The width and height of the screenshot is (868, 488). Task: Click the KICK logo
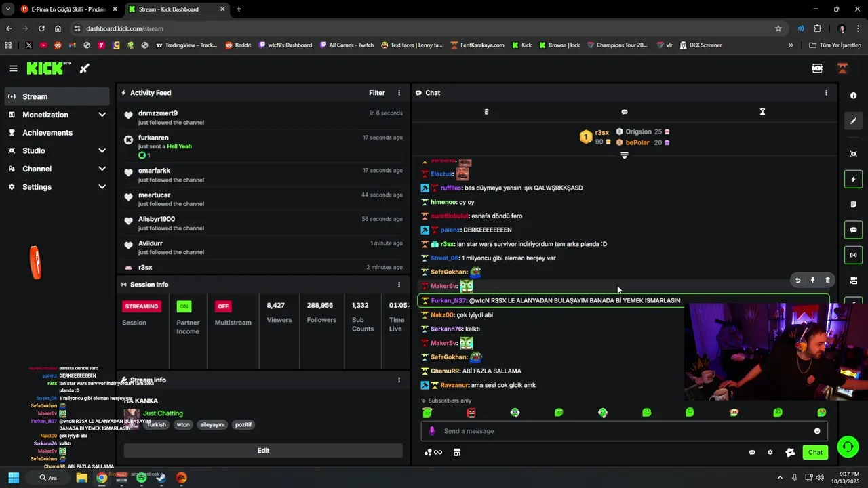[x=48, y=68]
